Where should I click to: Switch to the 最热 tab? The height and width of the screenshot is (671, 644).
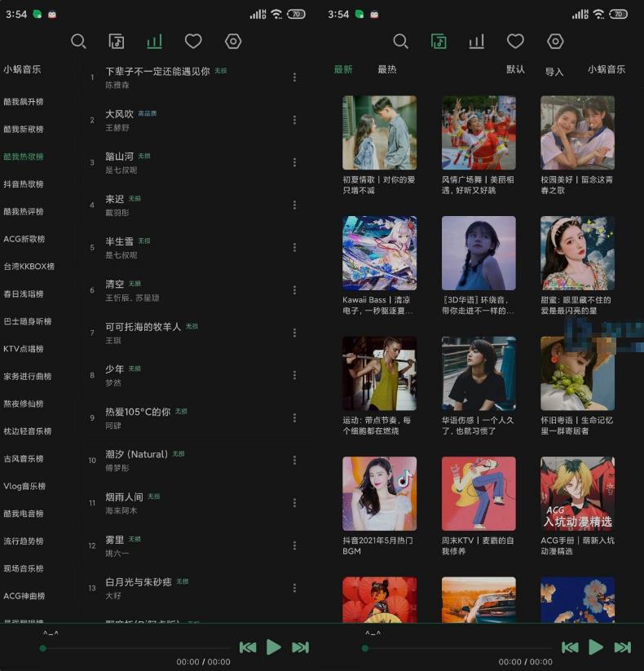tap(386, 70)
